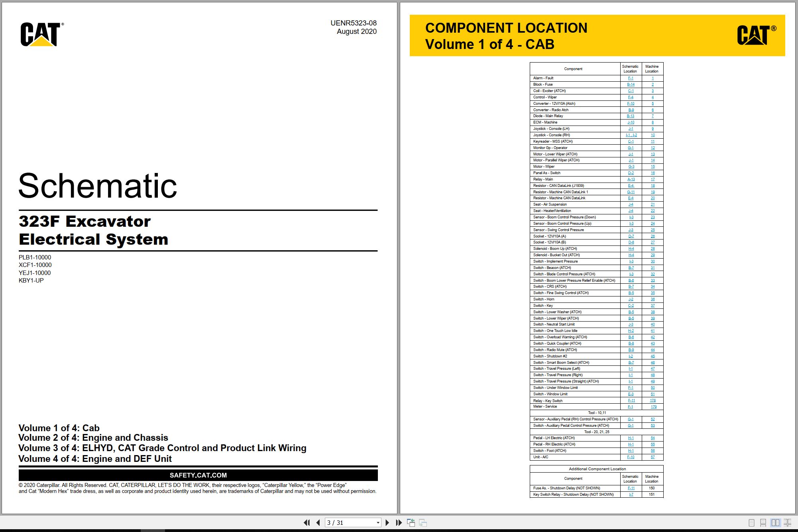Open schematic link J-10 for ECM - Machine
The image size is (798, 532).
pyautogui.click(x=631, y=122)
